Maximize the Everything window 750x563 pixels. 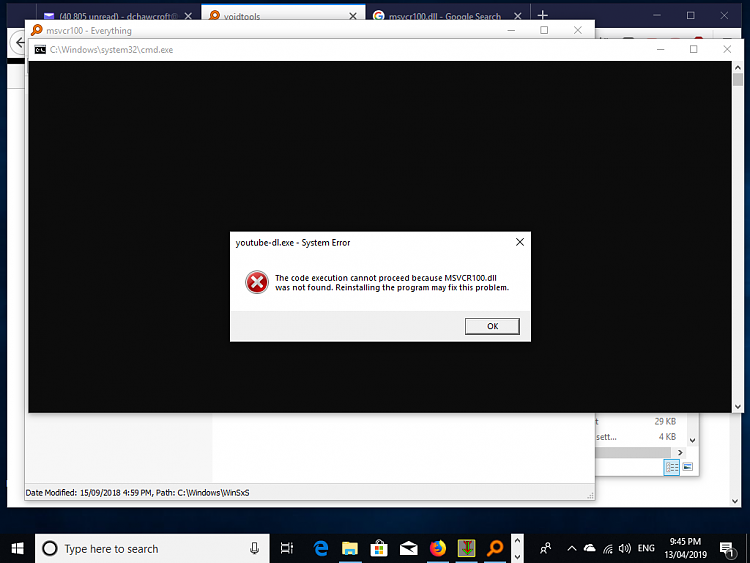pyautogui.click(x=544, y=30)
